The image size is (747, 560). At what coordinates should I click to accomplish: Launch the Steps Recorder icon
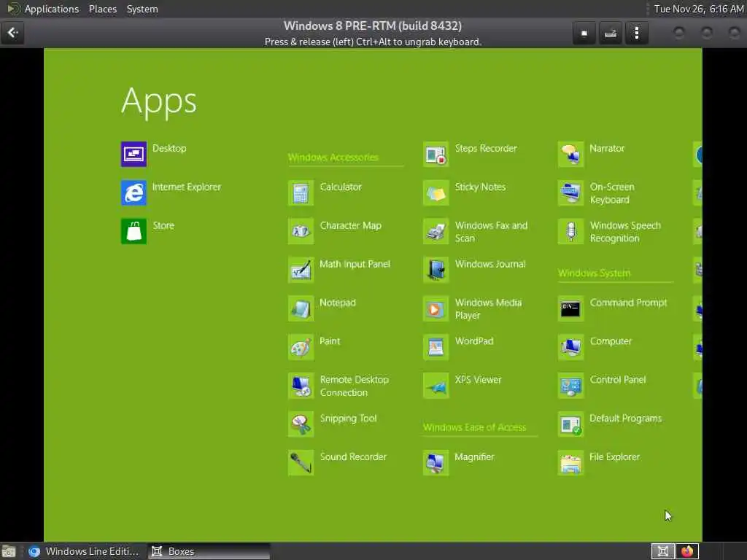[436, 155]
